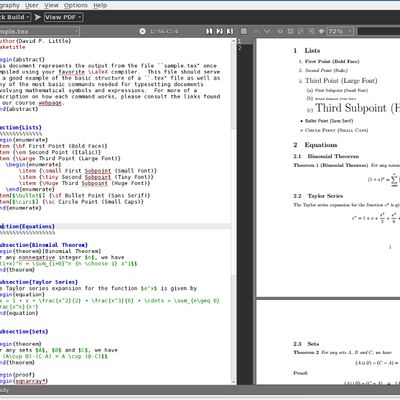Screen dimensions: 400x400
Task: Click the '1 Lists' heading in PDF
Action: (x=307, y=51)
